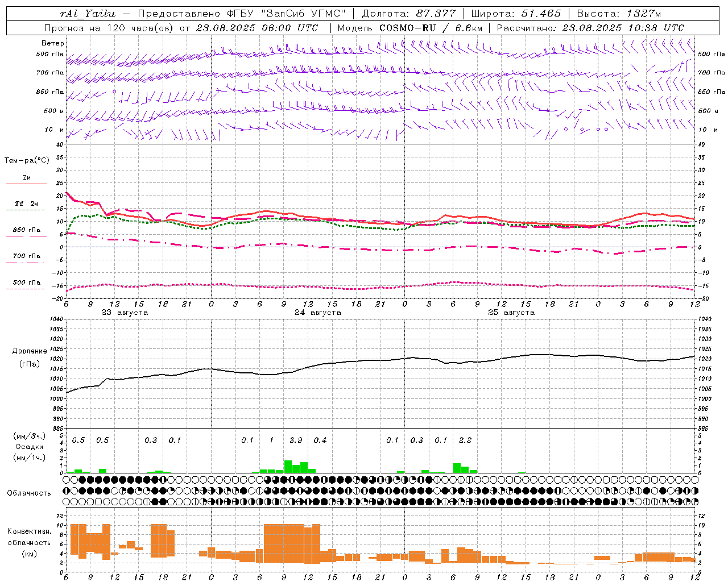Click the precipitation value "2.2"
This screenshot has width=728, height=582.
[465, 440]
